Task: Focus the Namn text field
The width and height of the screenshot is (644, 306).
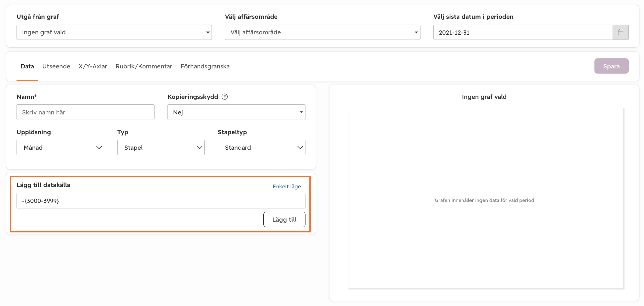Action: tap(85, 112)
